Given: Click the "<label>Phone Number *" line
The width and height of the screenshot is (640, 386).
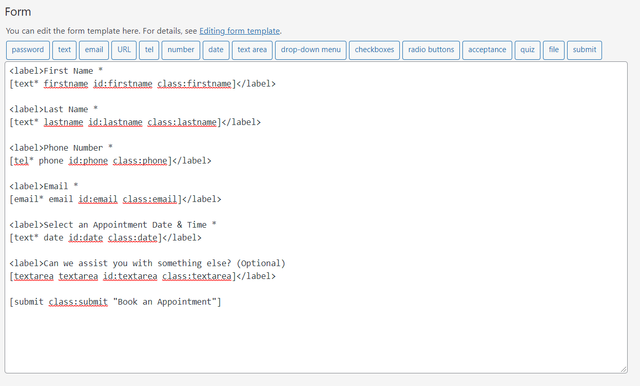Looking at the screenshot, I should (x=61, y=148).
